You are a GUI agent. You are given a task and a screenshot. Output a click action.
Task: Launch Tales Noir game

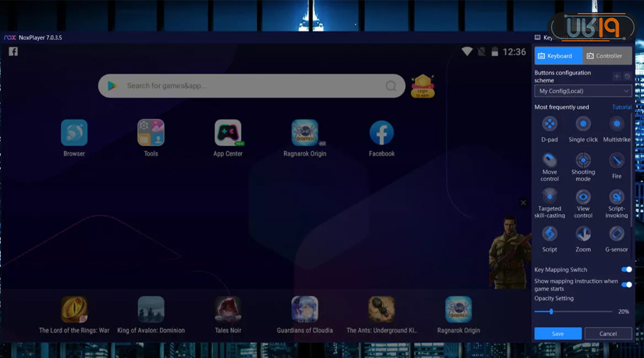tap(228, 309)
